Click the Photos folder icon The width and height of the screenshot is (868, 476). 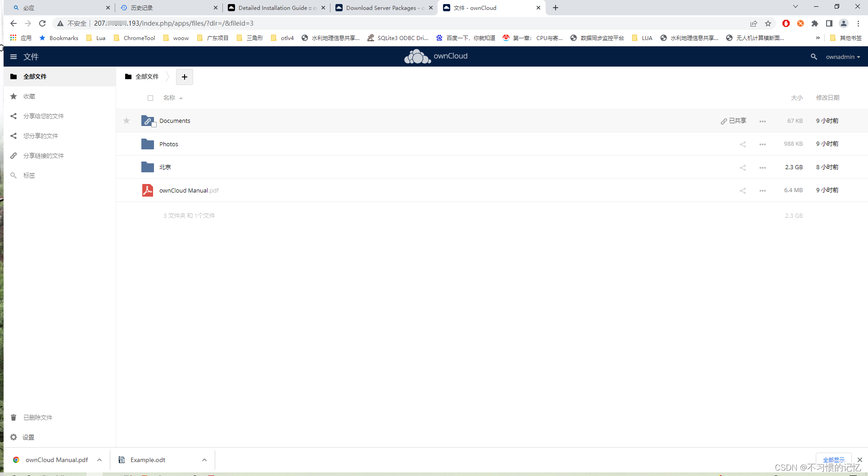148,144
